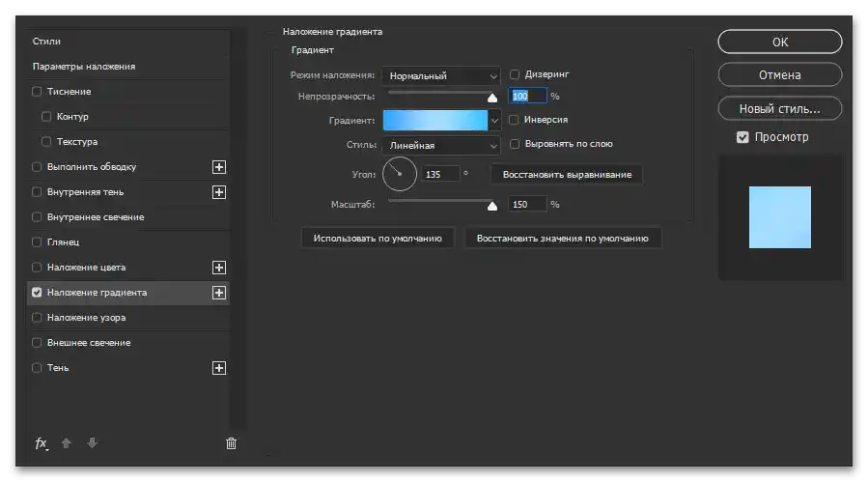Confirm with the OK button
Viewport: 868px width, 482px height.
780,43
